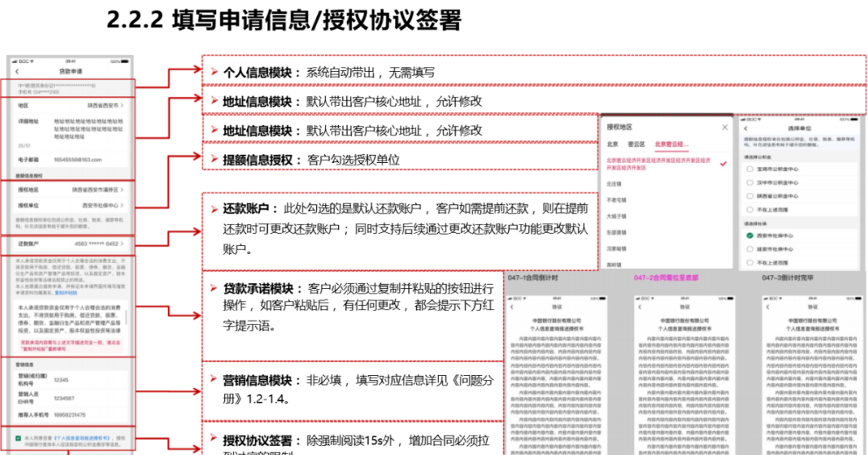Image resolution: width=868 pixels, height=455 pixels.
Task: Tap back arrow on 贷款申请 screen
Action: coord(17,72)
